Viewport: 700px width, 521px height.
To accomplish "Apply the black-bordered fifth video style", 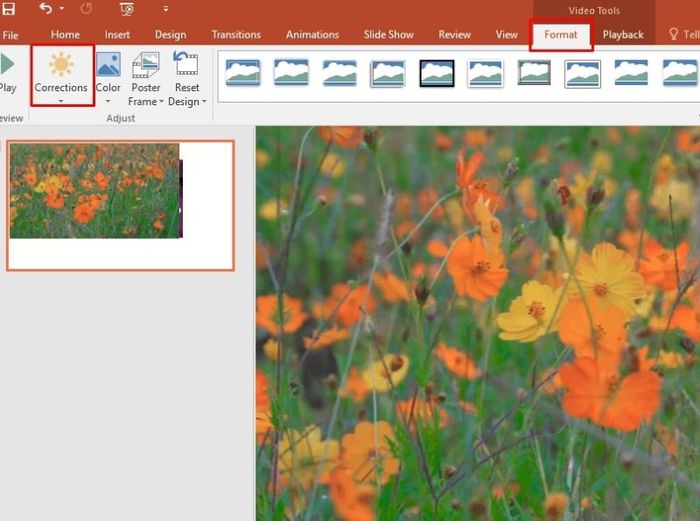I will click(x=437, y=73).
